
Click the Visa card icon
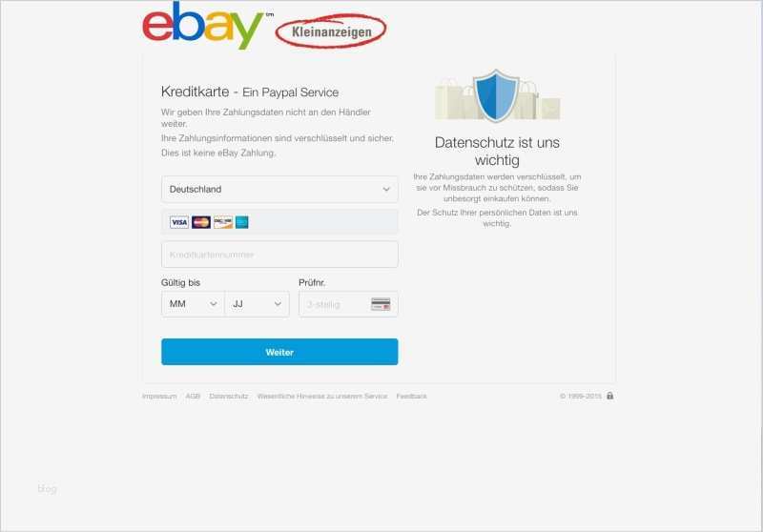(179, 222)
